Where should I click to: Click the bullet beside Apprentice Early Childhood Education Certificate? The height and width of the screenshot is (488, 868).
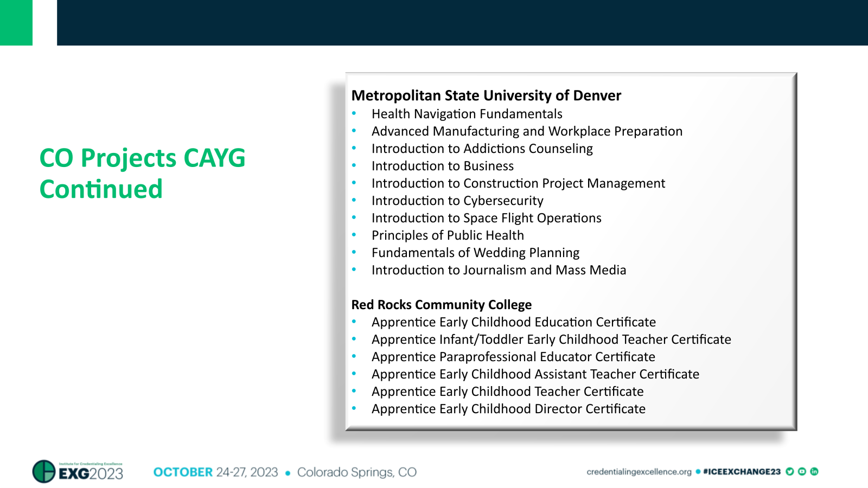coord(355,321)
